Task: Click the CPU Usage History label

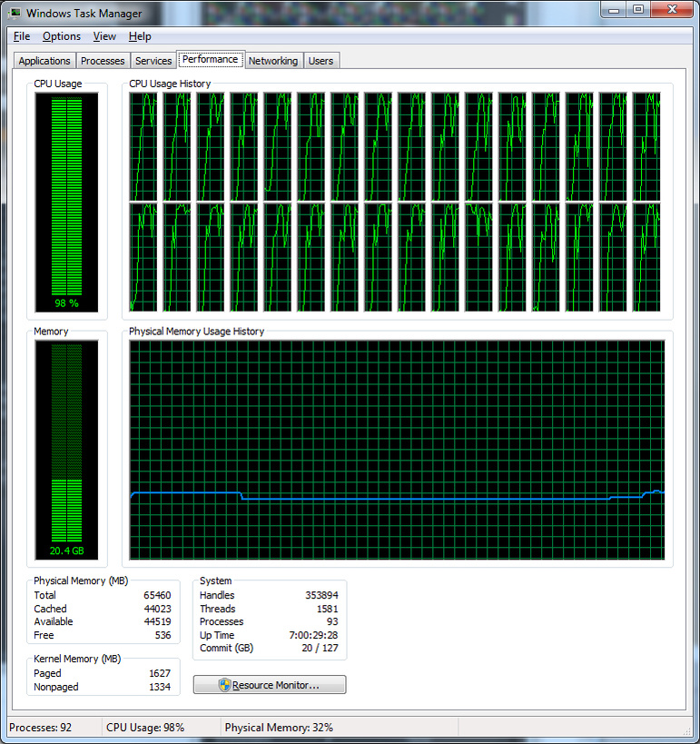Action: tap(170, 84)
